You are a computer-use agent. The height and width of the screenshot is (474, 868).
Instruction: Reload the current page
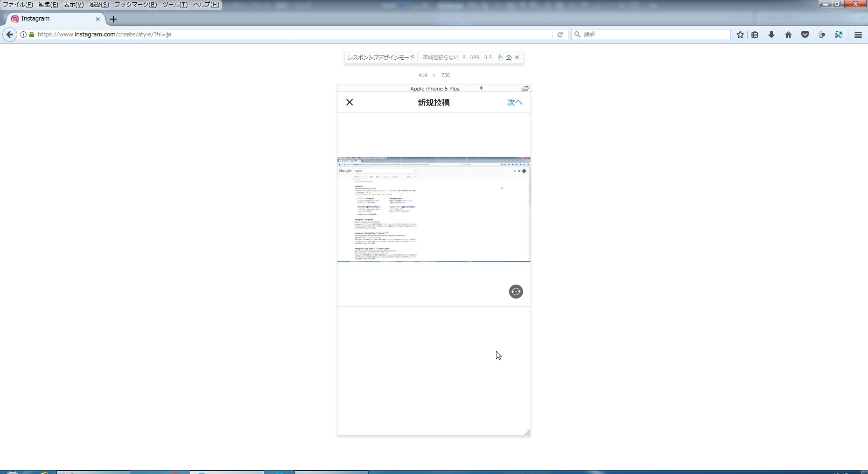click(560, 35)
